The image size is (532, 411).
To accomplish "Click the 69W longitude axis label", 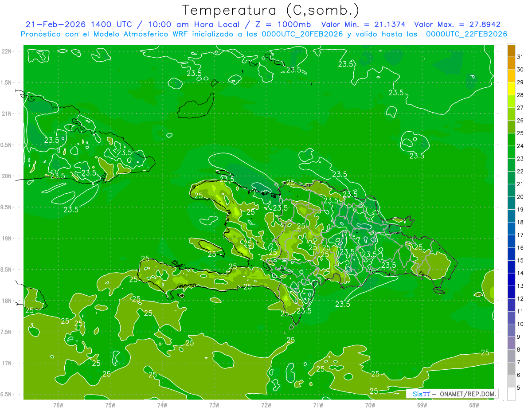I will point(422,405).
